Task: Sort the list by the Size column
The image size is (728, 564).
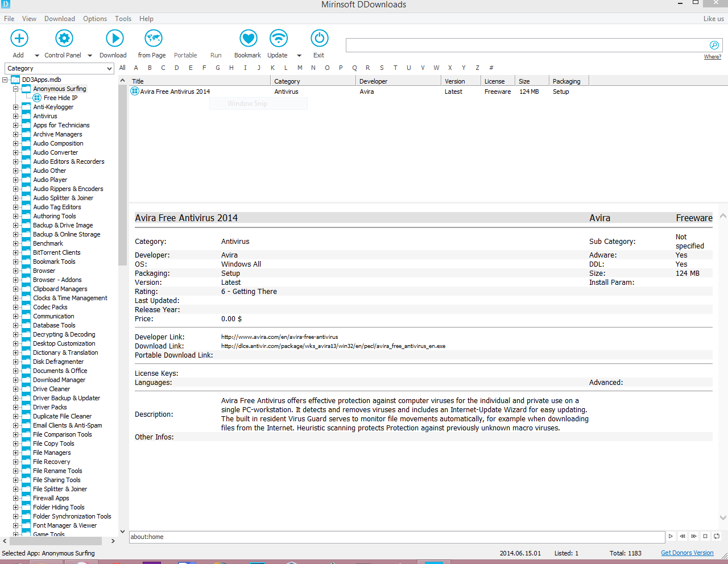Action: pos(532,81)
